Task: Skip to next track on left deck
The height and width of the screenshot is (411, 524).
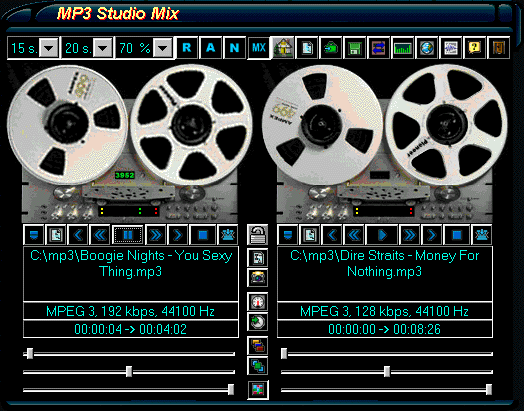Action: point(177,235)
